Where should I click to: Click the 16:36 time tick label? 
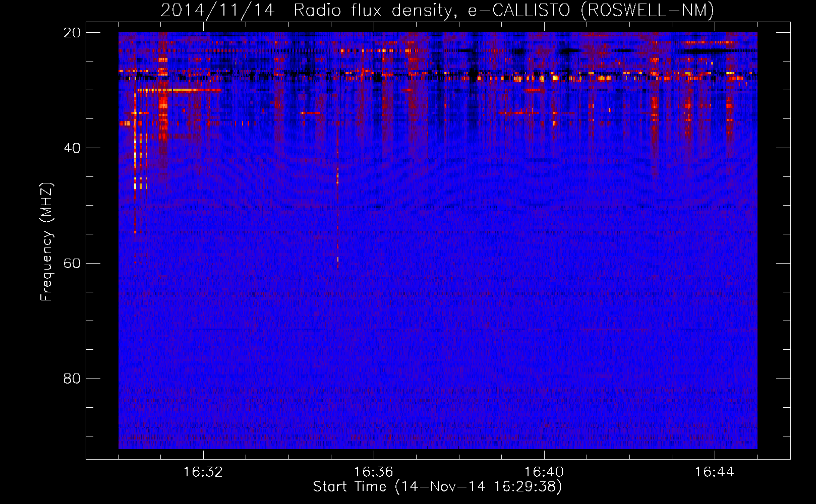click(374, 472)
